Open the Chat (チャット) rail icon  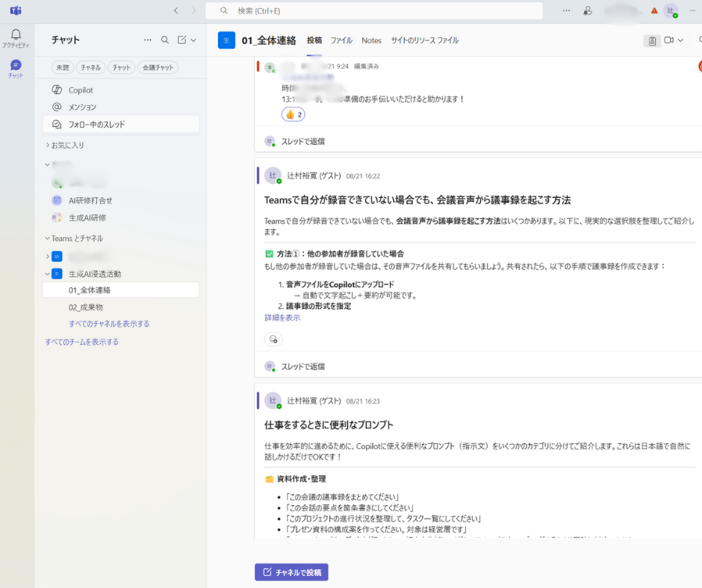pyautogui.click(x=16, y=69)
